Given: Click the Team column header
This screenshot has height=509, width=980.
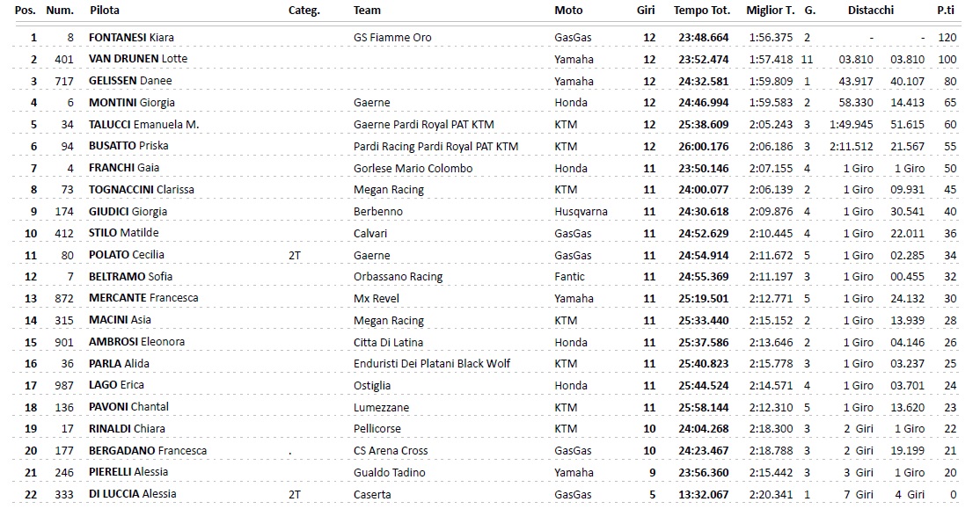Looking at the screenshot, I should pyautogui.click(x=367, y=11).
